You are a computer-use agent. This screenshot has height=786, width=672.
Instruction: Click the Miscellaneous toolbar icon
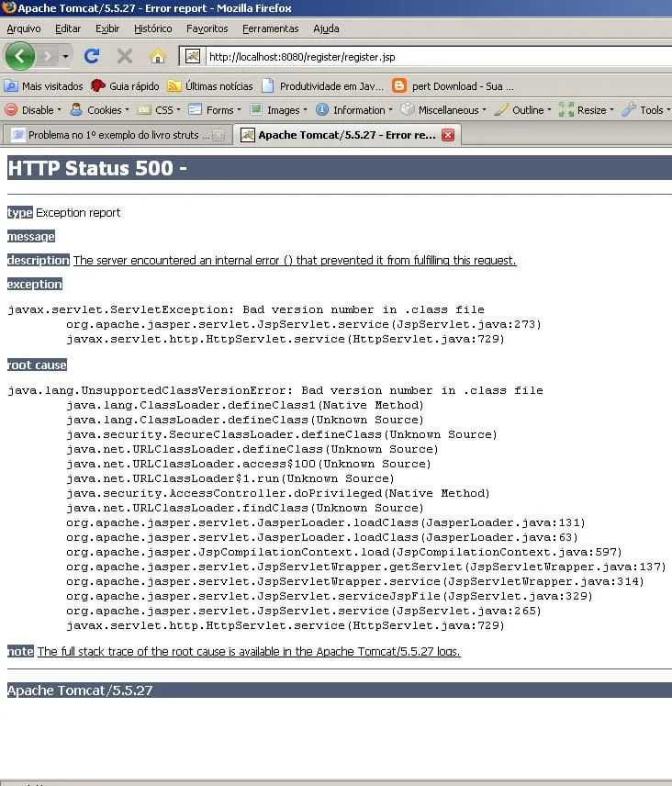[408, 108]
